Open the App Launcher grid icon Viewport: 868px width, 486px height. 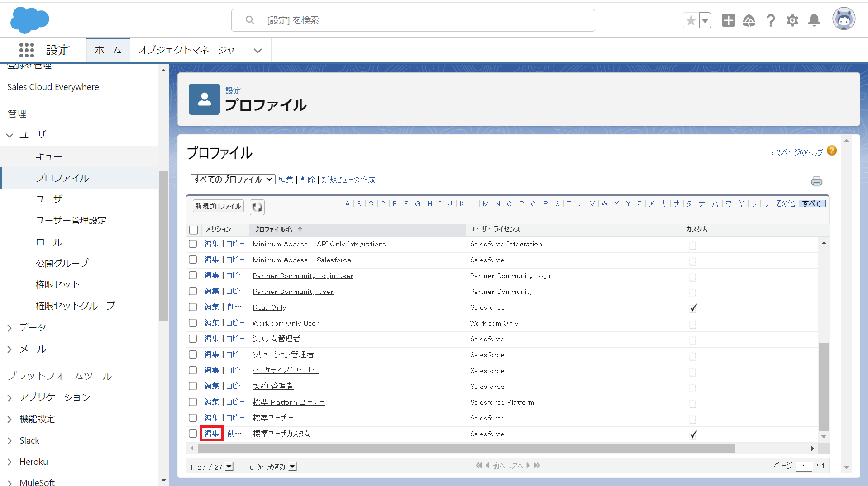27,50
